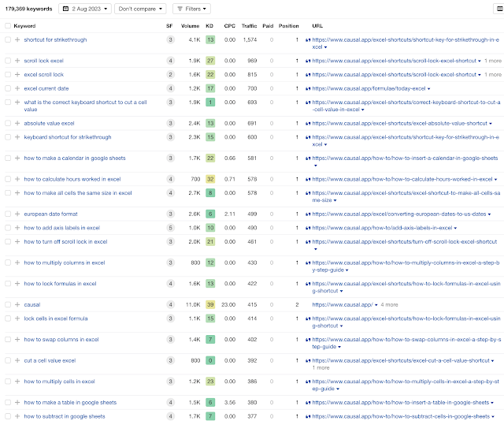Screen dimensions: 504x421
Task: Expand URL dropdown arrow for 'today-excel' link
Action: tap(428, 89)
